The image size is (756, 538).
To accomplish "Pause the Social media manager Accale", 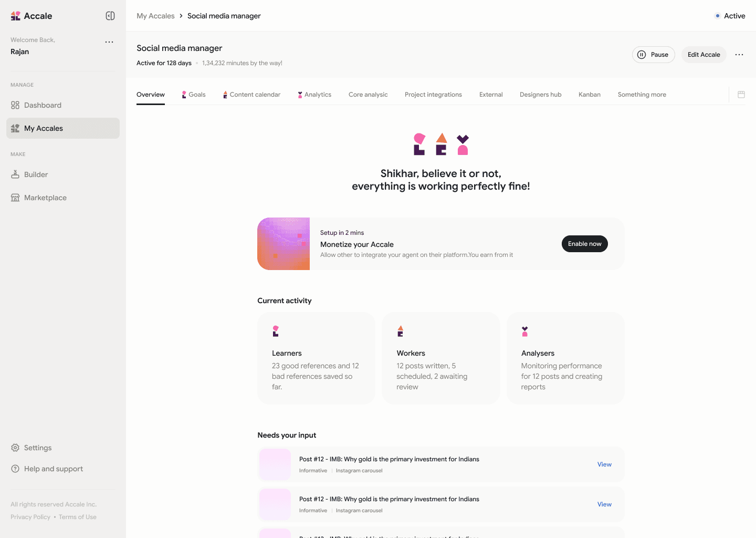I will pos(653,55).
